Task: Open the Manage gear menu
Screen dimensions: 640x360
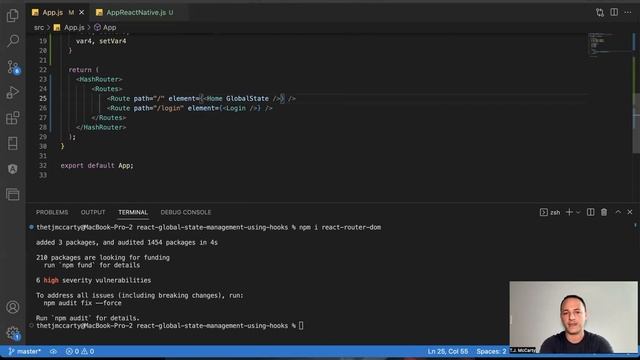Action: 13,333
